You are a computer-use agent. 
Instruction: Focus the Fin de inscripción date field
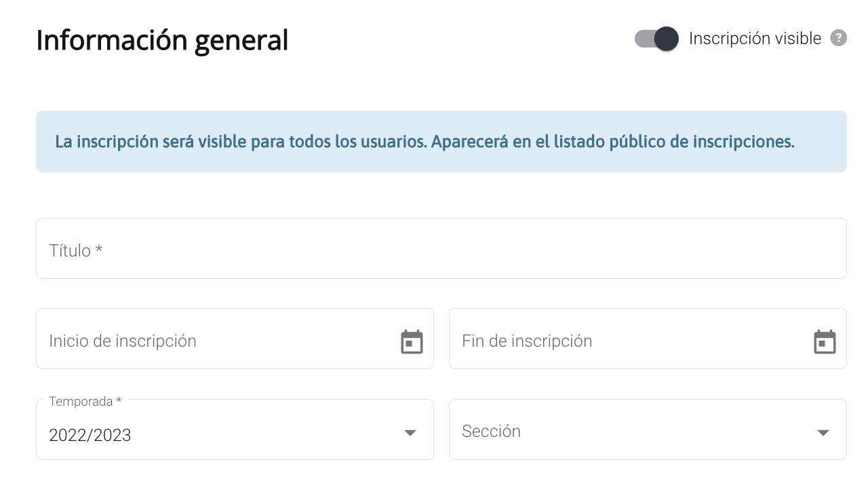tap(648, 339)
